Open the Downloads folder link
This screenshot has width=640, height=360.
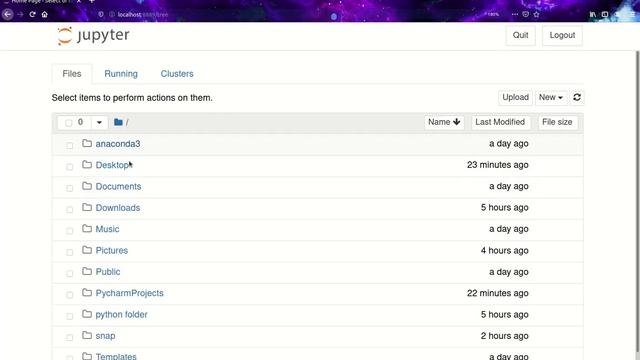pyautogui.click(x=118, y=208)
